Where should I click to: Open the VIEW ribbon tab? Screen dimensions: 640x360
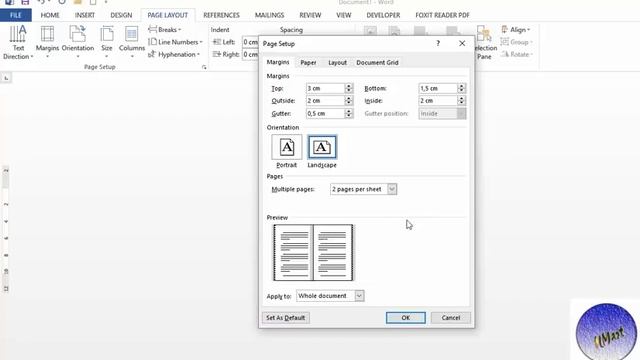coord(344,15)
